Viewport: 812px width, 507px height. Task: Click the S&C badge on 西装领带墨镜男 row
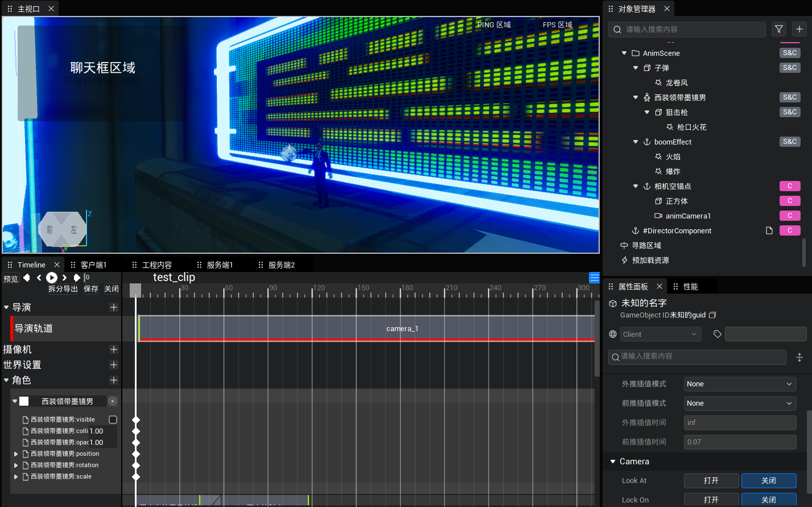pyautogui.click(x=790, y=97)
